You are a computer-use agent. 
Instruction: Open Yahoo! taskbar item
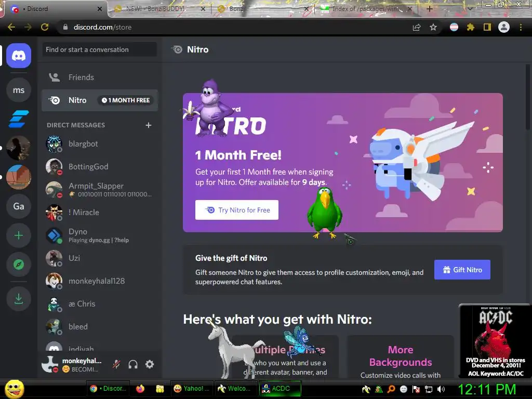pyautogui.click(x=191, y=389)
